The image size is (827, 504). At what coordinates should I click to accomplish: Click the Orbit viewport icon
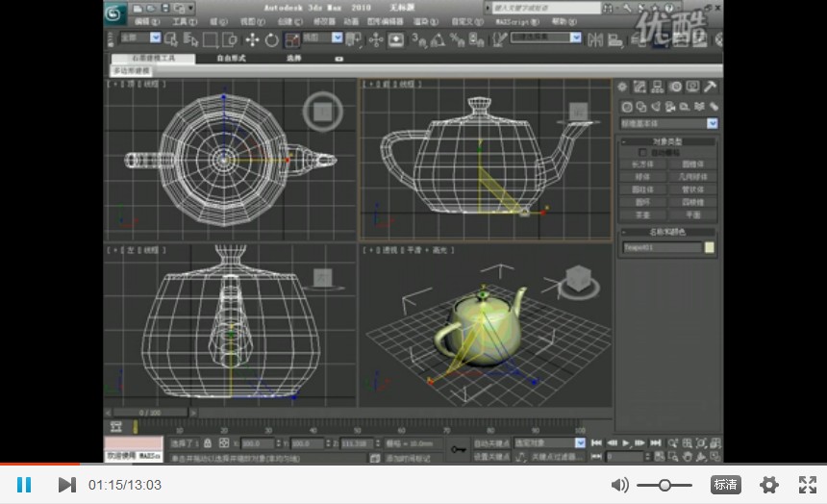pos(701,457)
